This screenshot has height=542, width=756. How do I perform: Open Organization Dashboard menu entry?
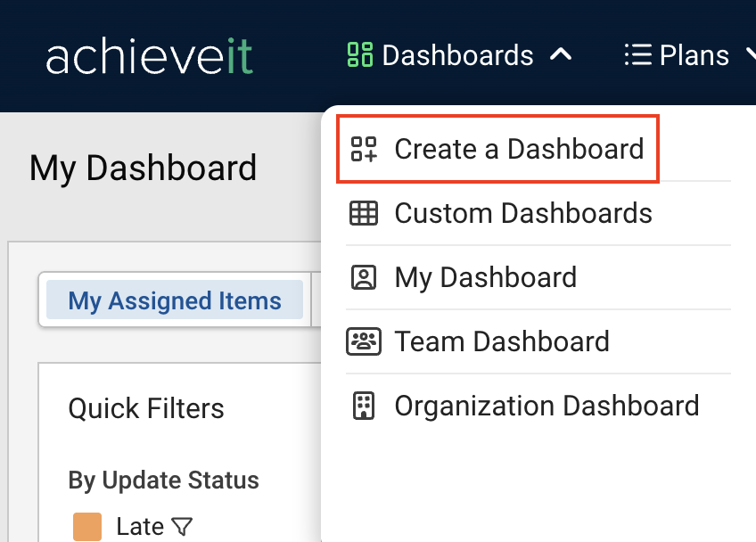(x=546, y=406)
